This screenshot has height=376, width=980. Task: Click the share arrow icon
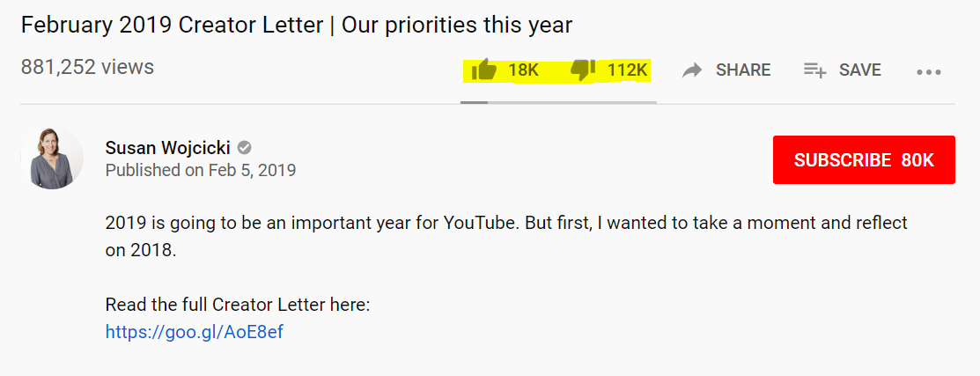point(692,70)
